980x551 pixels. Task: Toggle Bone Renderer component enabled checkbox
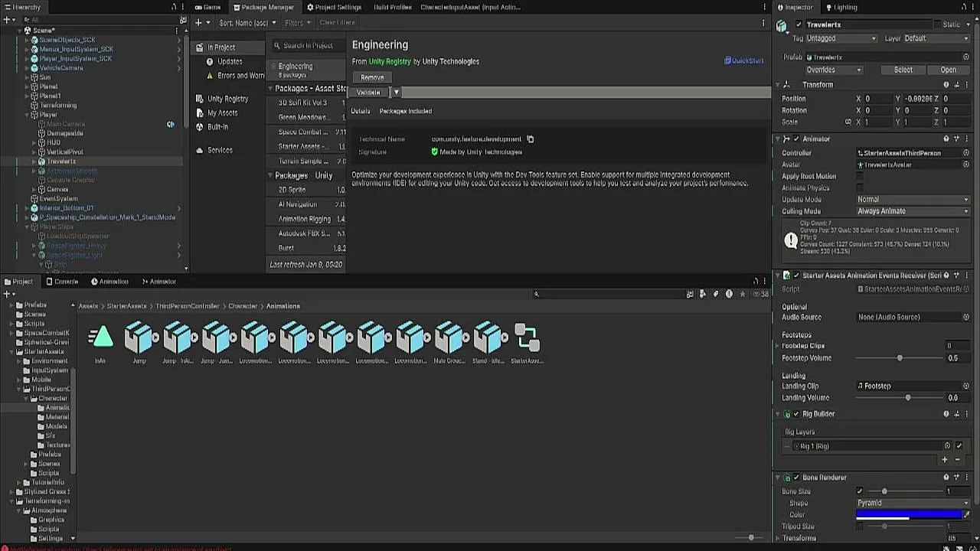[796, 478]
